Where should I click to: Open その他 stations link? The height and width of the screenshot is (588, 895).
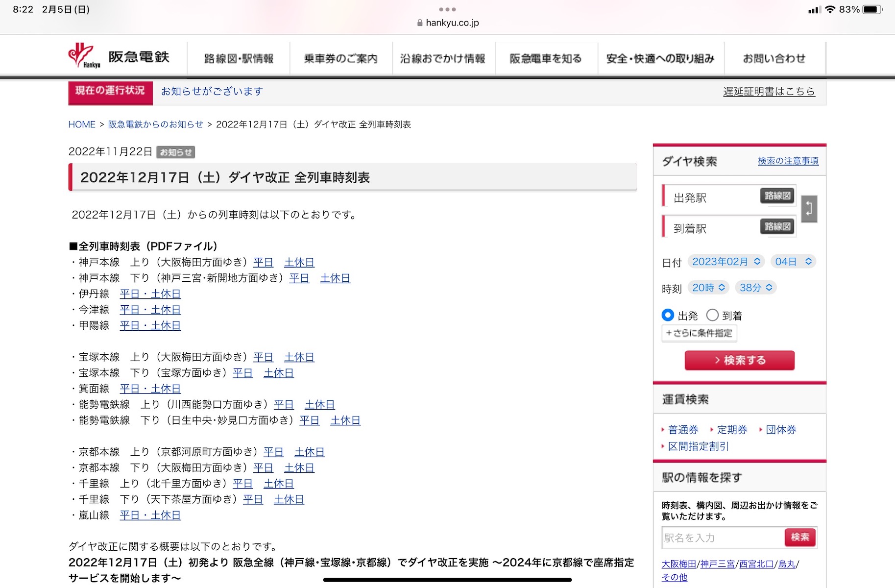[x=675, y=577]
